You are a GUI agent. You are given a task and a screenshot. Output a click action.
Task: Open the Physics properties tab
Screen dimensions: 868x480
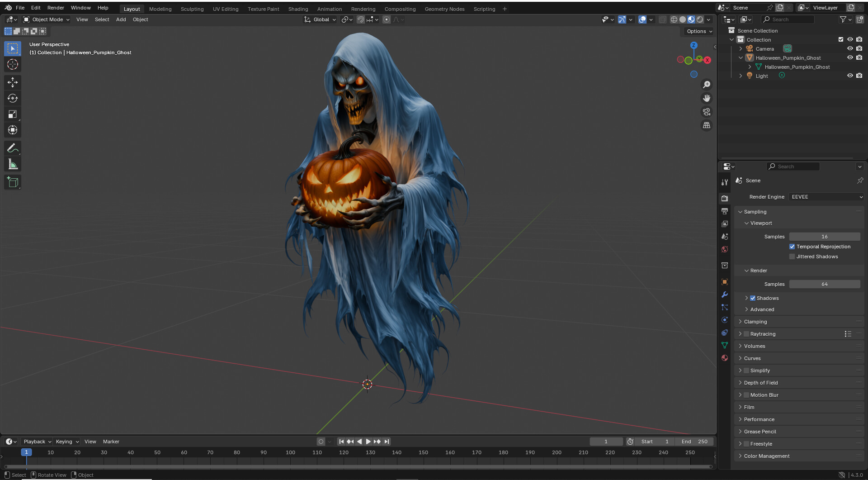pyautogui.click(x=725, y=320)
